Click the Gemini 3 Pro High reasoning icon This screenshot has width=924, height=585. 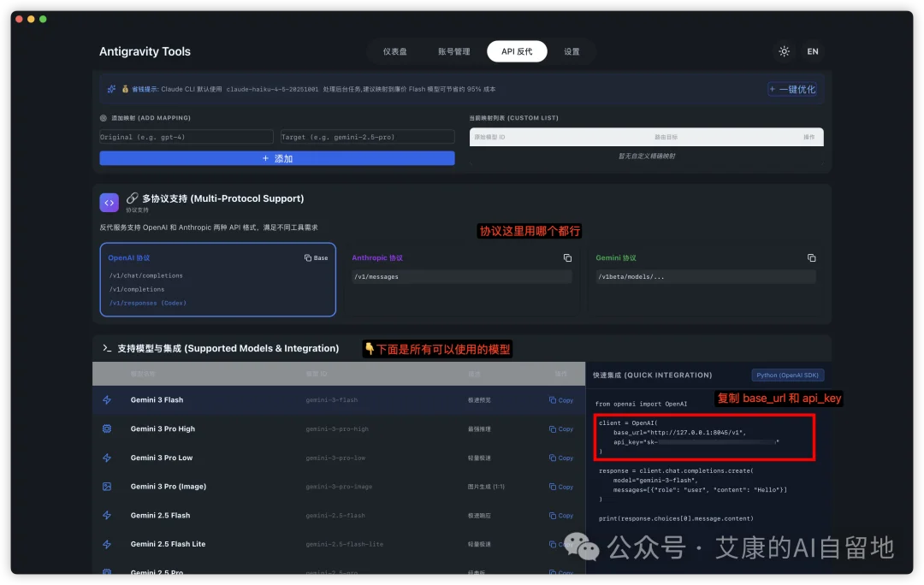(x=109, y=428)
